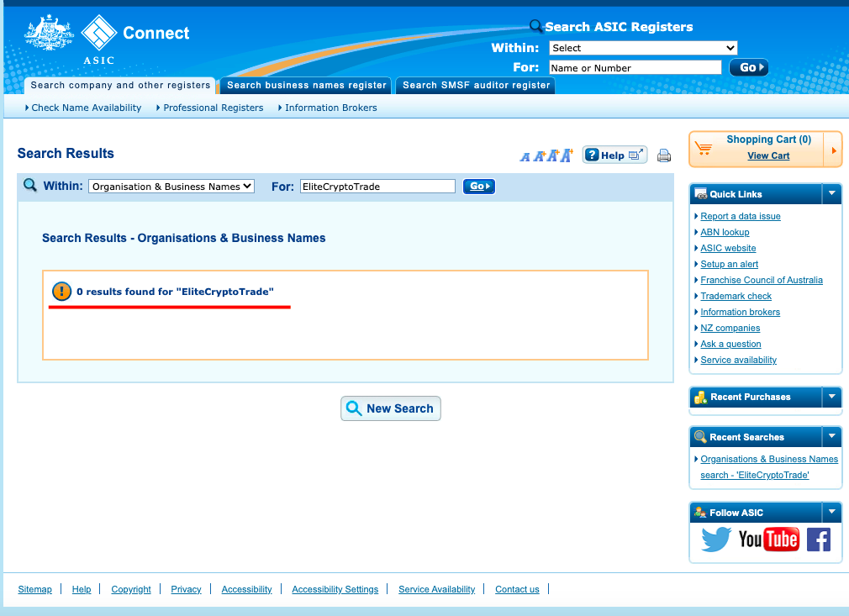The width and height of the screenshot is (849, 616).
Task: Click '0 results found for "EliteCryptoTrade"' text
Action: point(175,292)
